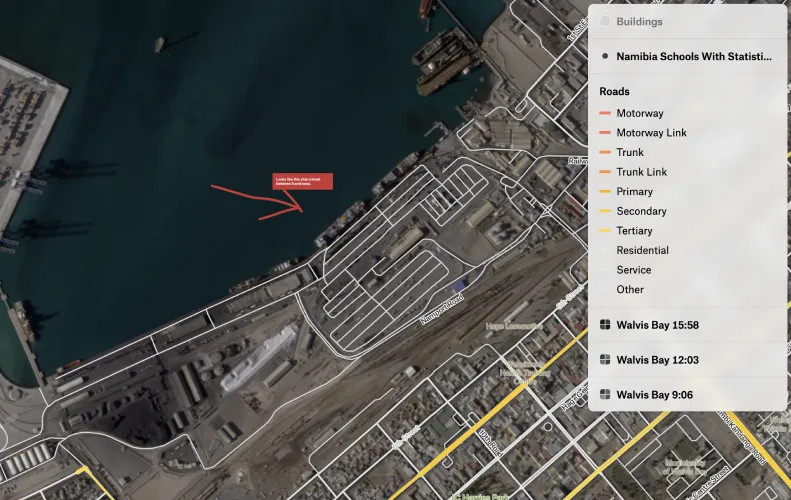Select the Other legend entry

coord(630,290)
